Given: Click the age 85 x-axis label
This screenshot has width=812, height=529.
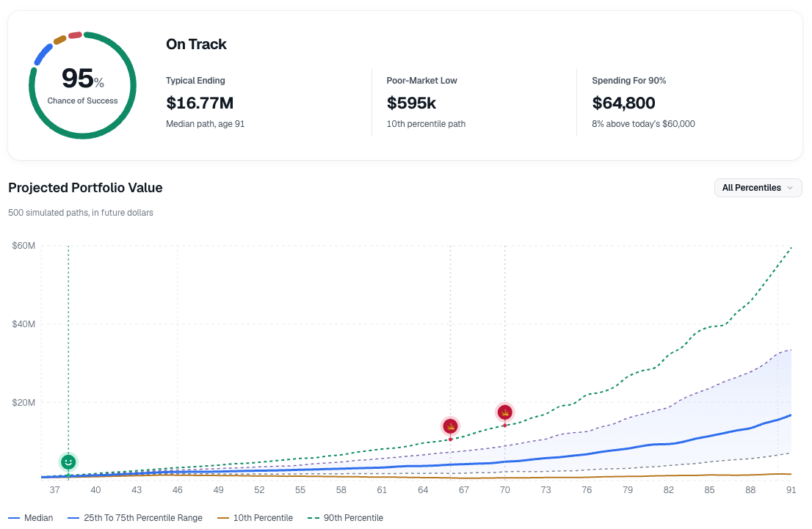Looking at the screenshot, I should click(x=709, y=489).
